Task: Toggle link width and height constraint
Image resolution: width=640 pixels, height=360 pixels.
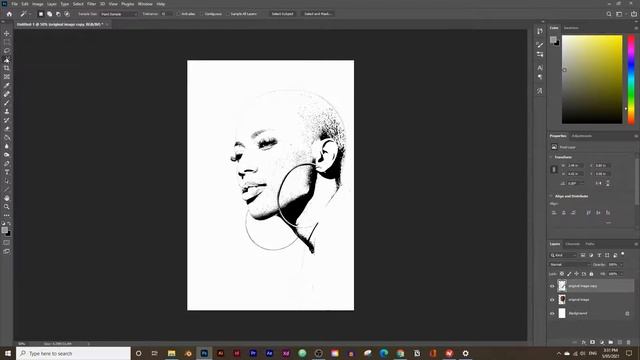Action: 554,169
